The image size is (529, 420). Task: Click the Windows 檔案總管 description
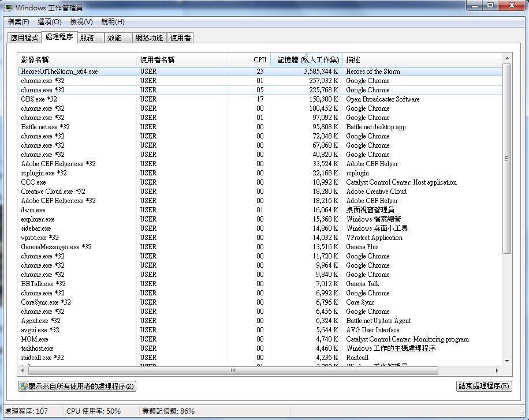[x=374, y=219]
